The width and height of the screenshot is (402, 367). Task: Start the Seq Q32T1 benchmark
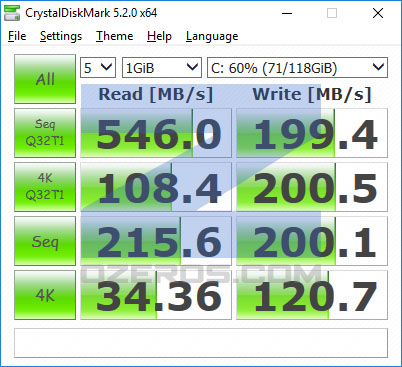click(45, 133)
